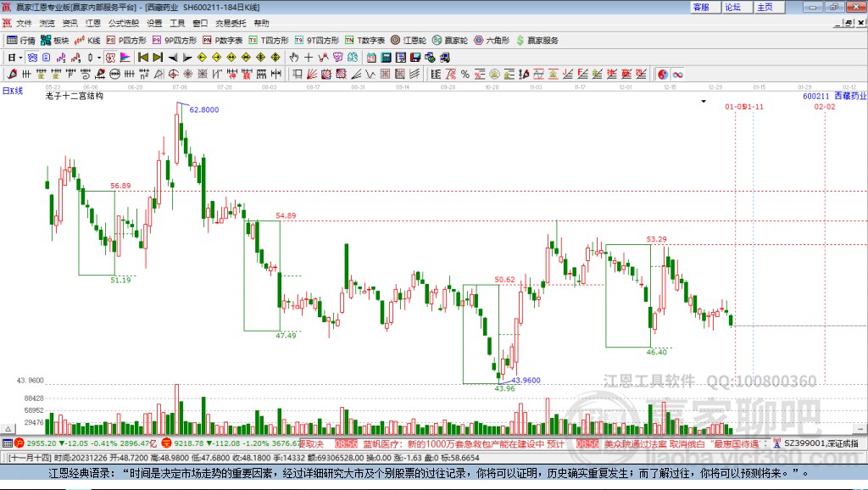Toggle the yin-yang icon
This screenshot has width=868, height=490.
(x=663, y=75)
